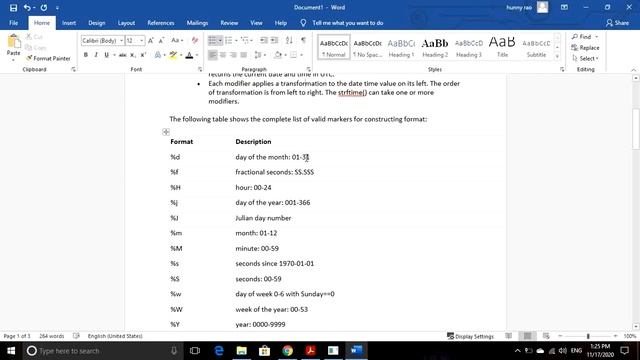Increase the paragraph indent
Viewport: 640px width, 360px height.
point(274,40)
